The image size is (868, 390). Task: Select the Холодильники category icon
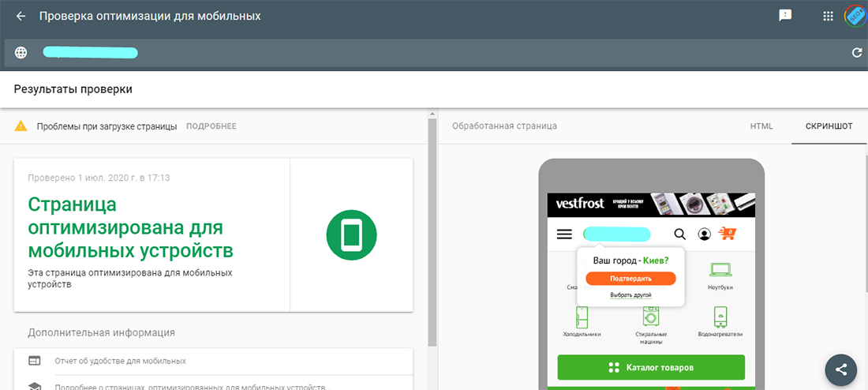[x=582, y=317]
